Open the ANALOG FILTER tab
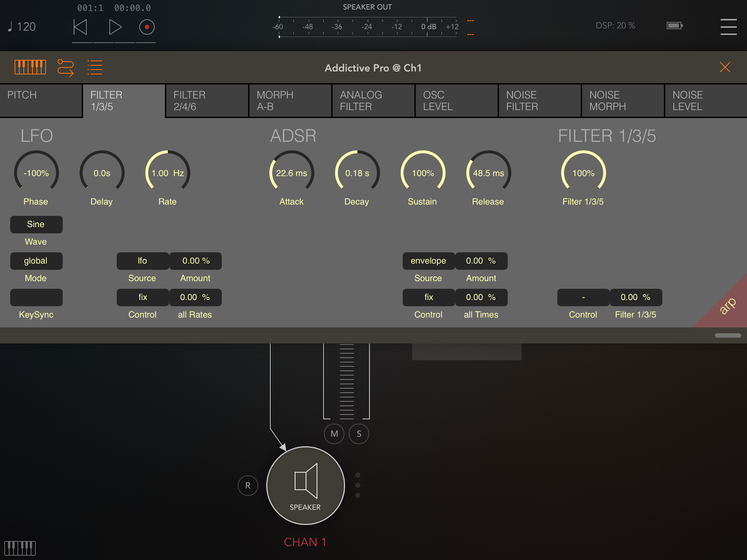Viewport: 747px width, 560px height. pyautogui.click(x=373, y=100)
